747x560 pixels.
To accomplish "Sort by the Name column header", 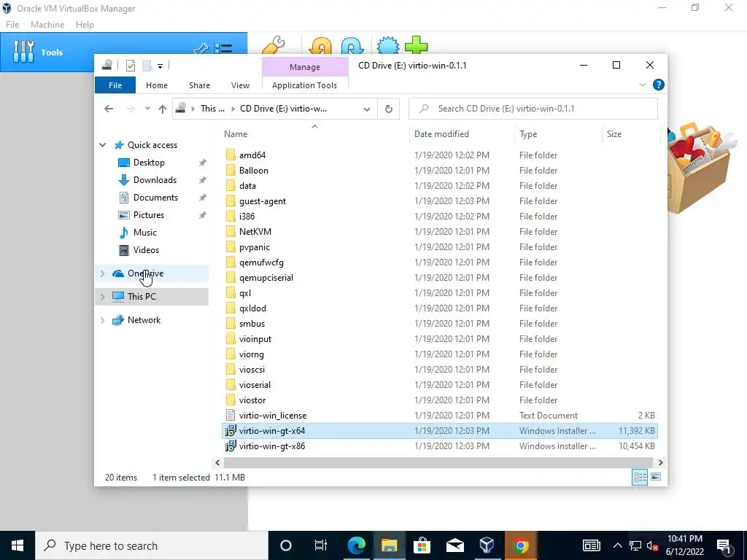I will coord(236,134).
